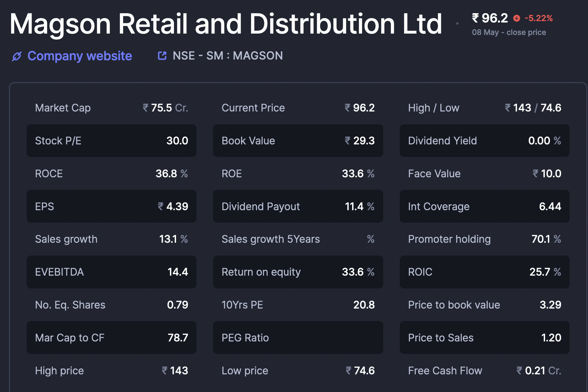Select the Low price label
The height and width of the screenshot is (392, 588).
pyautogui.click(x=245, y=371)
